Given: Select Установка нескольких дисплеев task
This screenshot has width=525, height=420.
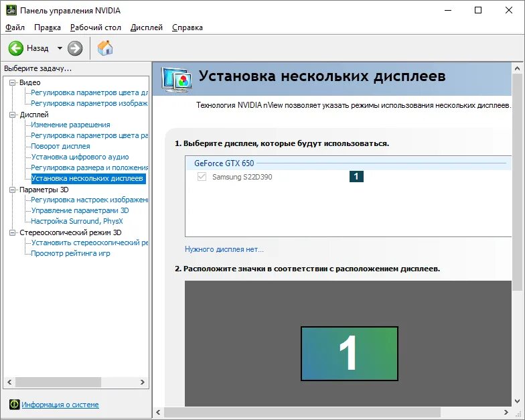Looking at the screenshot, I should tap(88, 178).
